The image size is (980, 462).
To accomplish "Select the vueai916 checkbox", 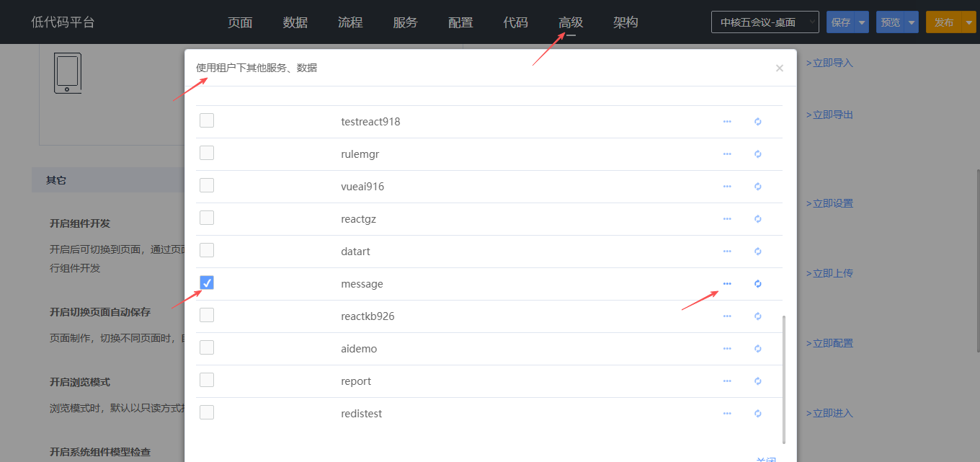I will pyautogui.click(x=207, y=185).
